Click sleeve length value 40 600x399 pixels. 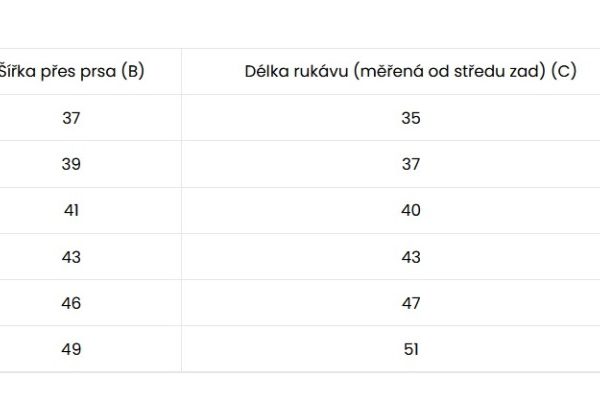411,210
